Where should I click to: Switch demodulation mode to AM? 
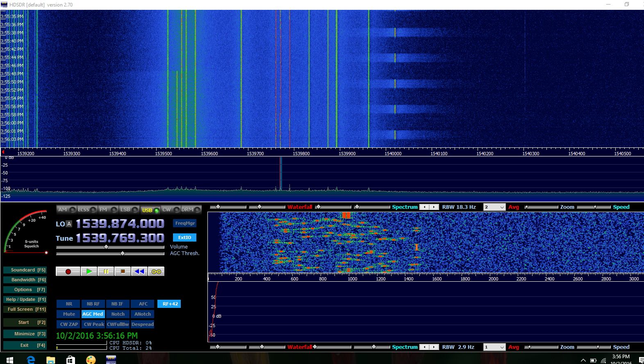click(66, 210)
